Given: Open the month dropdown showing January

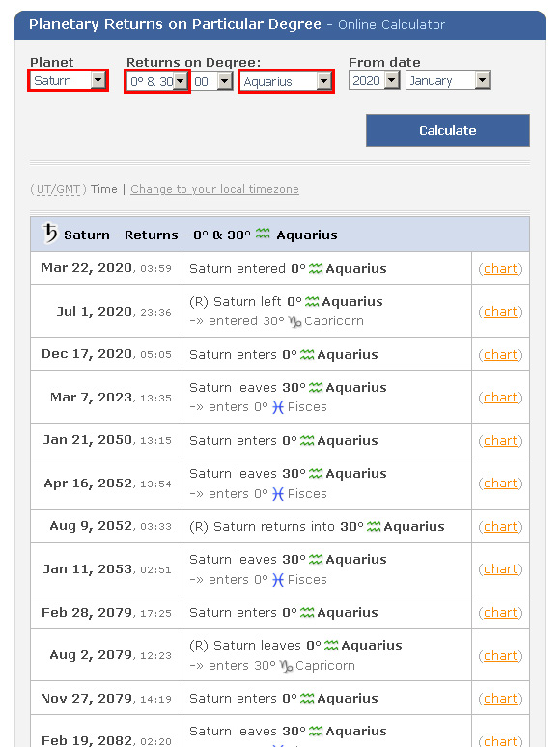Looking at the screenshot, I should click(448, 80).
